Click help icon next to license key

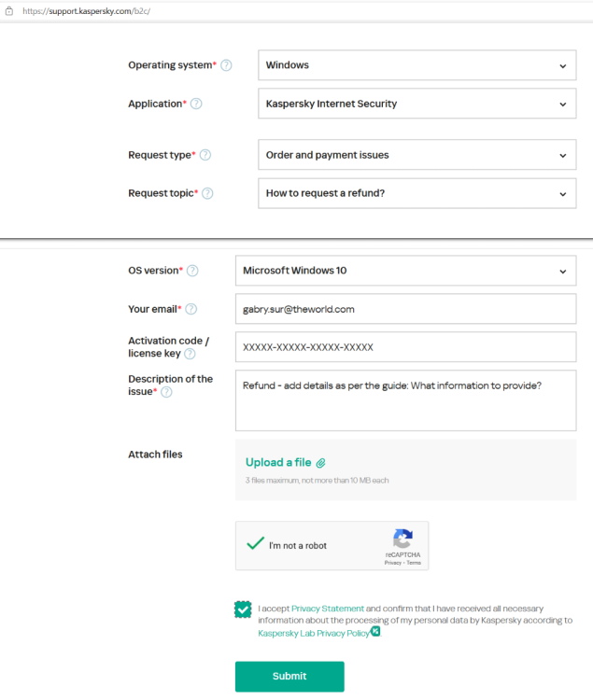[x=190, y=354]
